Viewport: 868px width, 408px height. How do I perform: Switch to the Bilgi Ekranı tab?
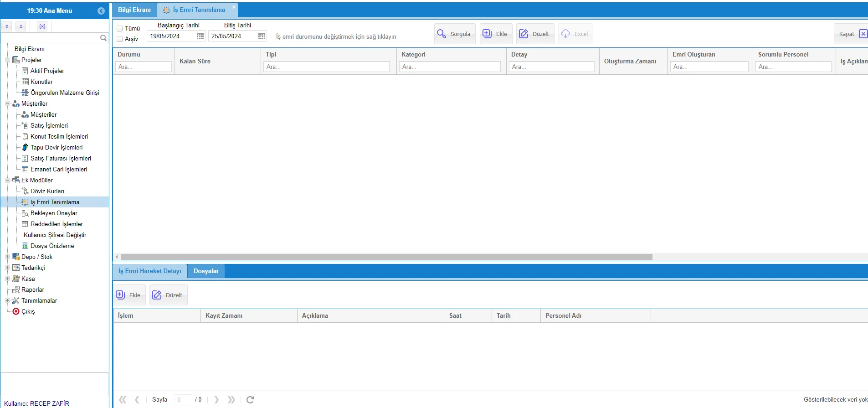coord(134,10)
